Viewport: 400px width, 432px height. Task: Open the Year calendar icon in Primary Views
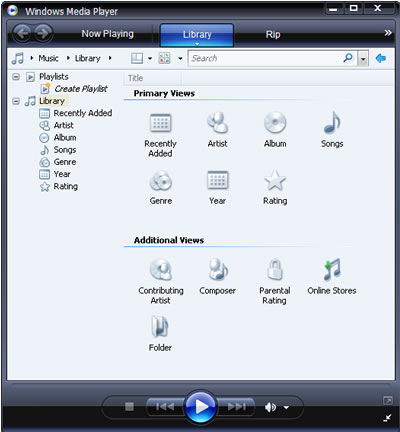coord(218,180)
